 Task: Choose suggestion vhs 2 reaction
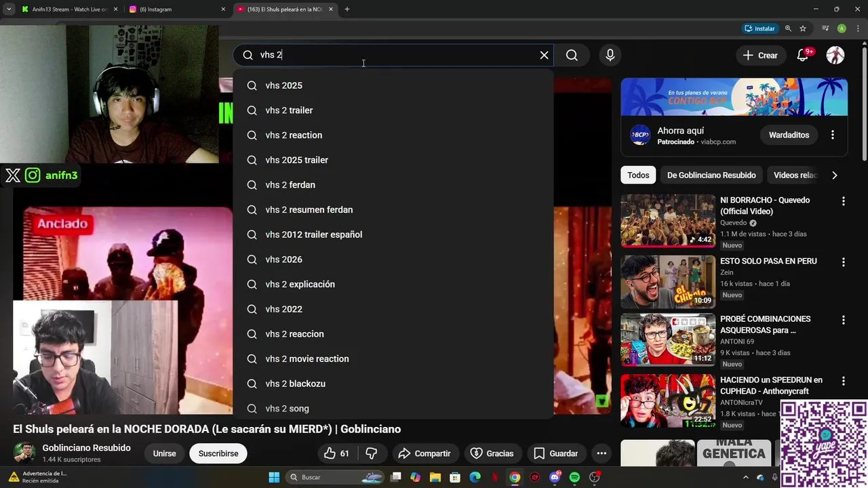tap(393, 135)
